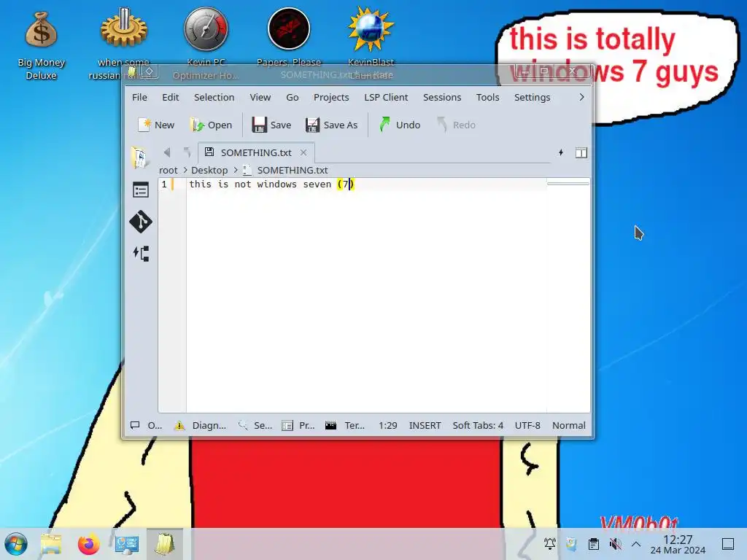The height and width of the screenshot is (560, 747).
Task: Open the Papers, Please desktop icon
Action: (289, 37)
